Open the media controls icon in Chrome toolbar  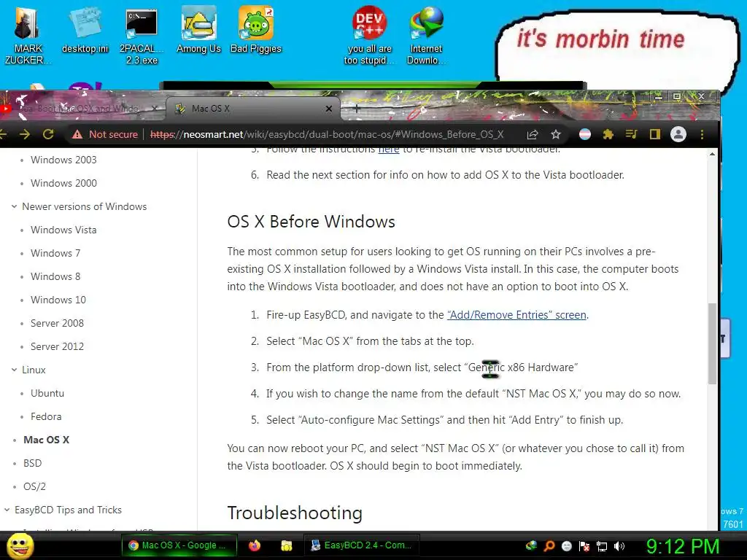[x=631, y=135]
